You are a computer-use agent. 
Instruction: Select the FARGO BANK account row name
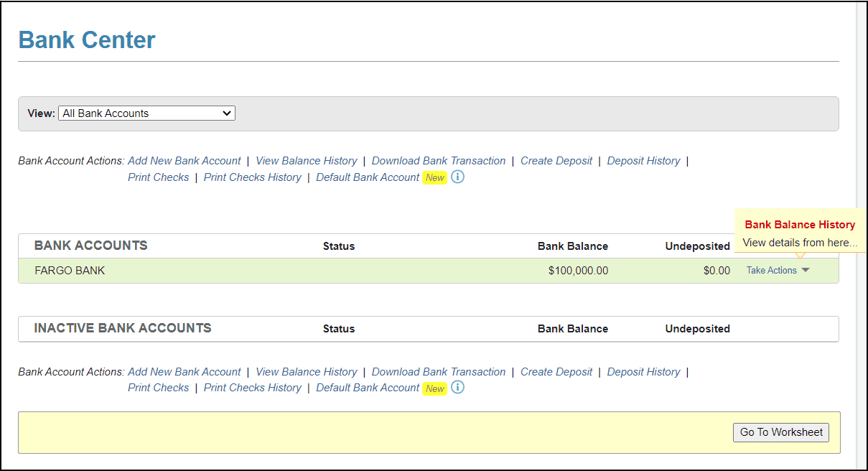(x=70, y=271)
